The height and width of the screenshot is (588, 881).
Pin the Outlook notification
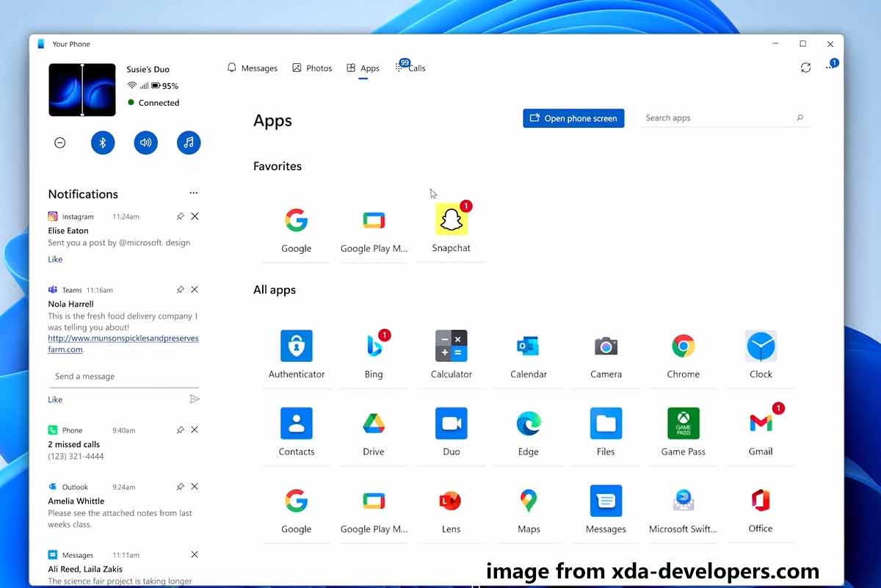pyautogui.click(x=181, y=487)
